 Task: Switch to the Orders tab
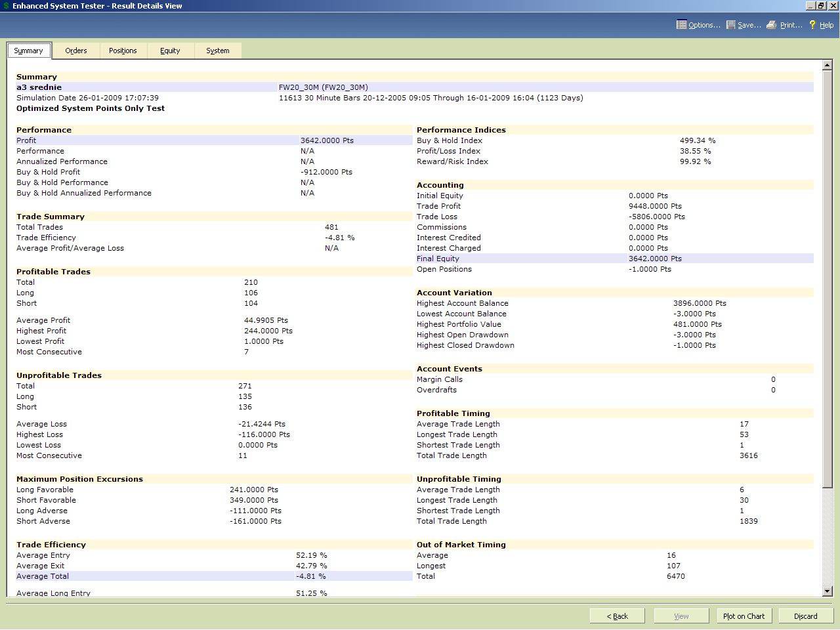click(76, 51)
